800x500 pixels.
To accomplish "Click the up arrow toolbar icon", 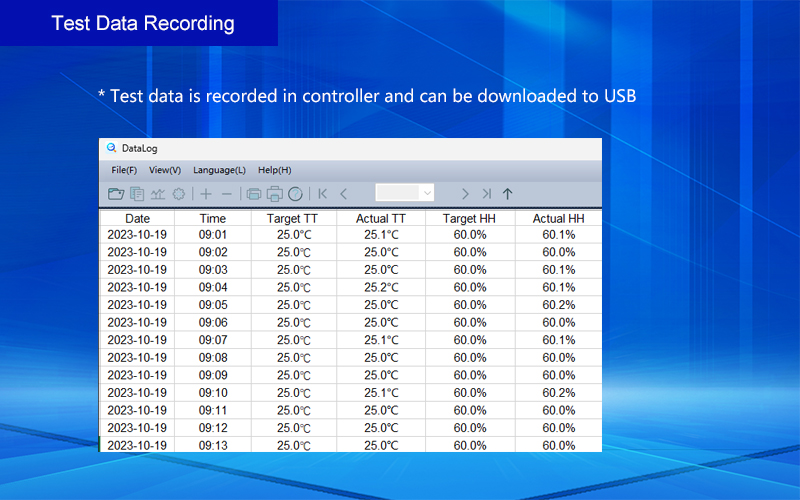I will pyautogui.click(x=507, y=194).
